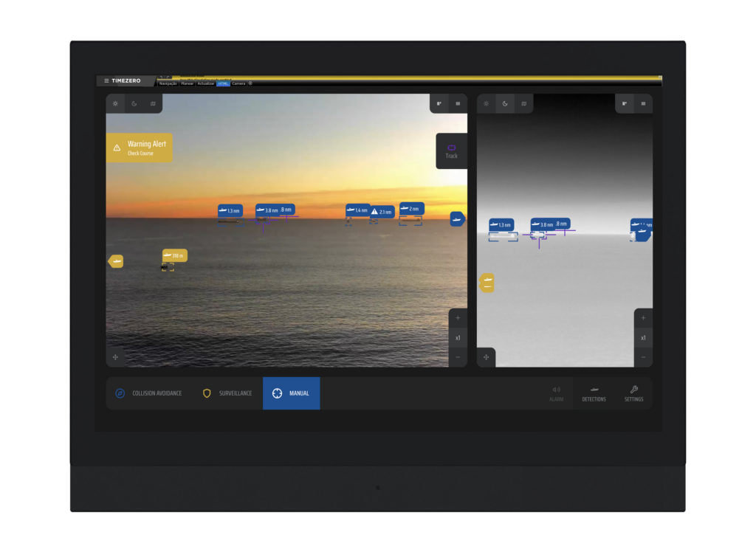Open Settings with the wrench icon

(634, 393)
